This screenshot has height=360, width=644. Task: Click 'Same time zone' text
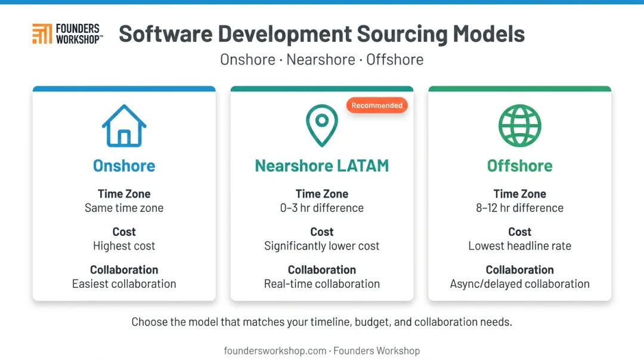point(124,208)
